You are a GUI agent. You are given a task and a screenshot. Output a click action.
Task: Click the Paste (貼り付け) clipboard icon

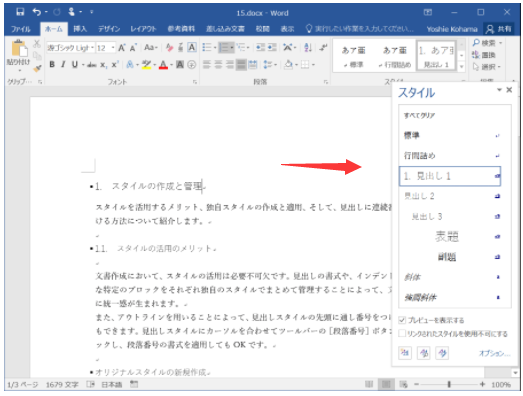(19, 49)
